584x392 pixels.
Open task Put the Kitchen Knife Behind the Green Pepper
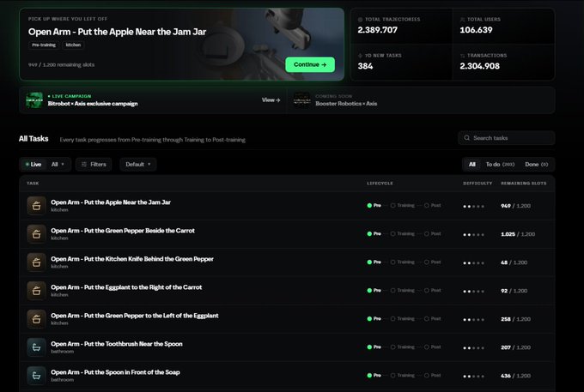point(287,262)
